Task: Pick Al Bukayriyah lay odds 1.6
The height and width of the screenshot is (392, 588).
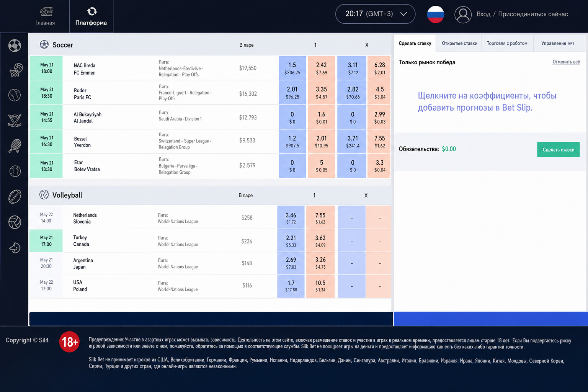Action: [321, 117]
